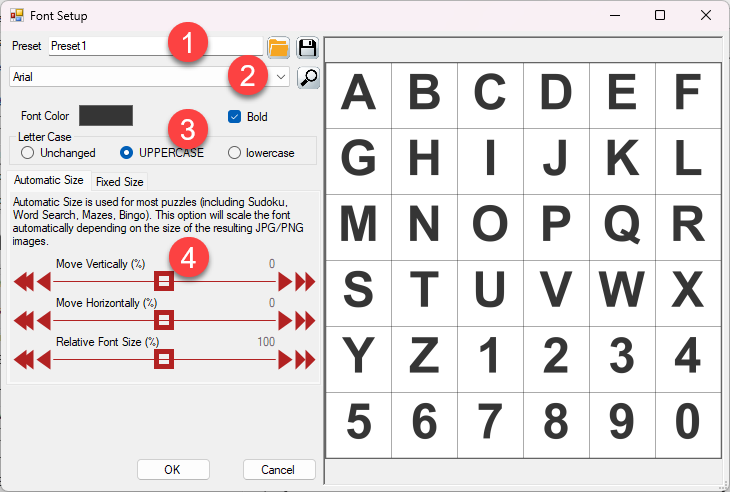Click single-left arrow of Move Vertically
This screenshot has height=492, width=730.
tap(44, 282)
